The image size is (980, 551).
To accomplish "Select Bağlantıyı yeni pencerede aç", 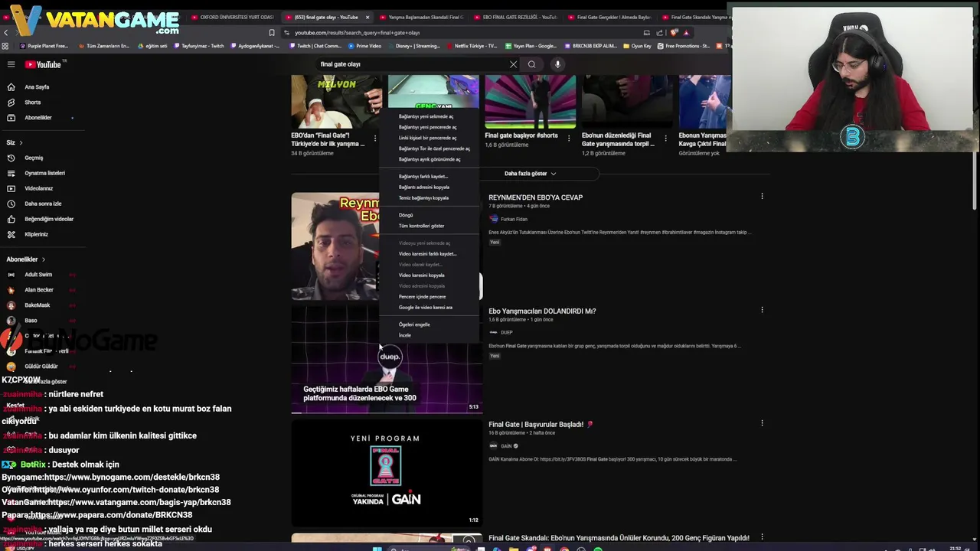I will 429,127.
